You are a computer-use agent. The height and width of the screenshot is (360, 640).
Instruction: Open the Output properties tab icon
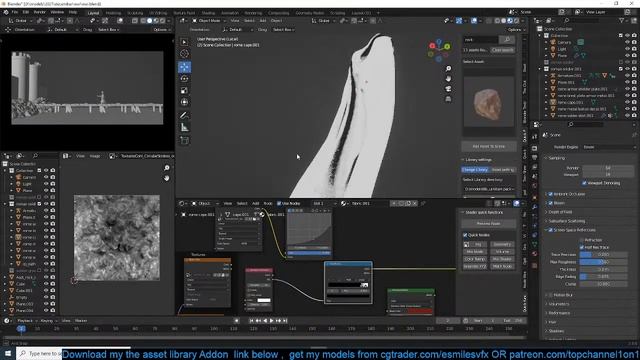535,157
